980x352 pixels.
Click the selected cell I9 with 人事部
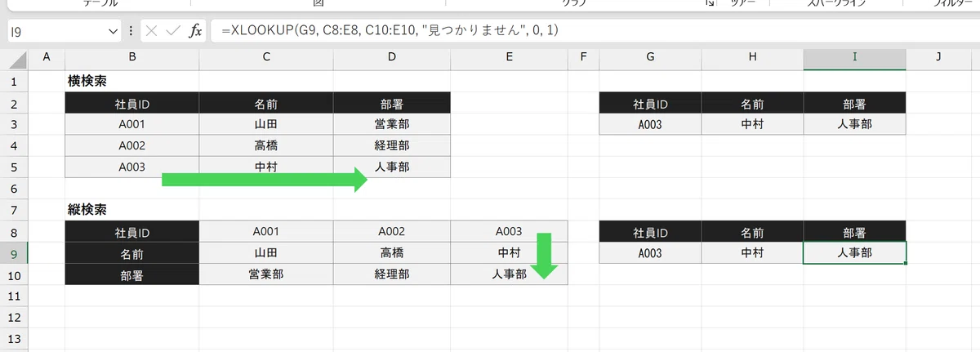click(854, 252)
